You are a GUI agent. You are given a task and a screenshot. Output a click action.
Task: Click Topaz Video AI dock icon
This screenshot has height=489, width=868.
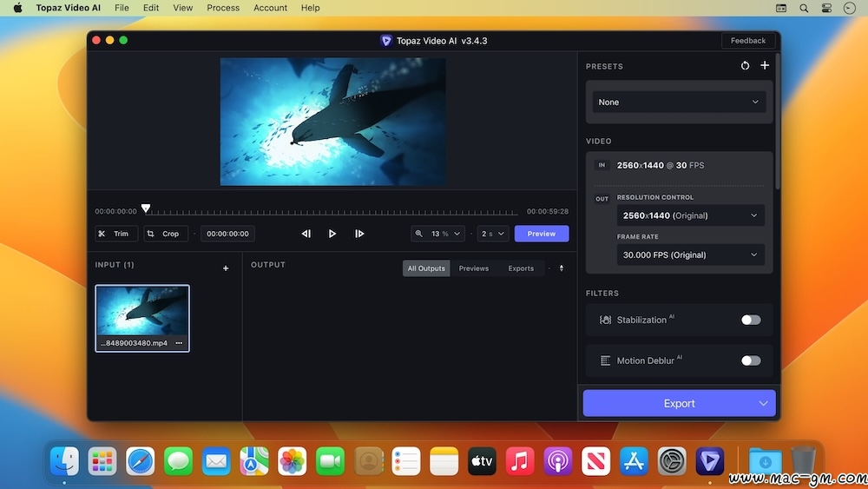[710, 460]
